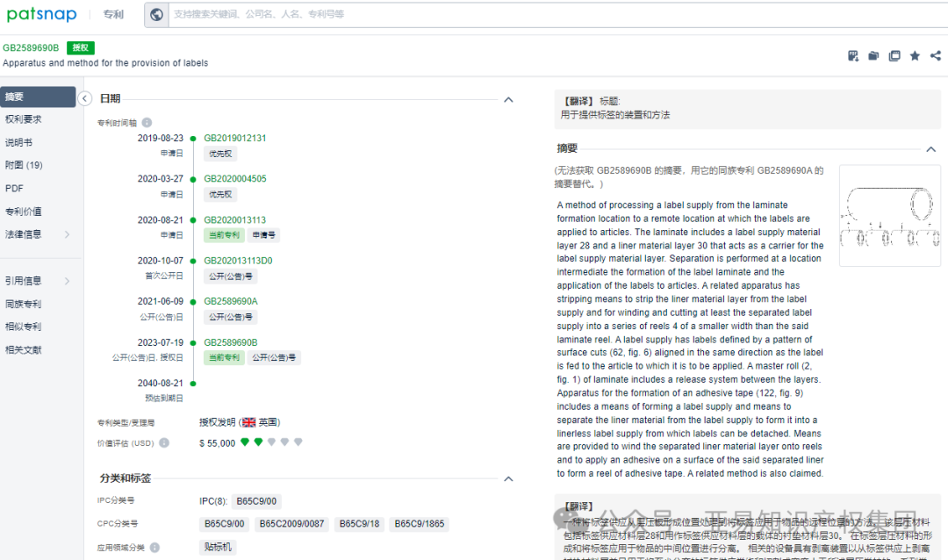Expand the 引用信息 sidebar section
Image resolution: width=948 pixels, height=560 pixels.
[x=33, y=282]
